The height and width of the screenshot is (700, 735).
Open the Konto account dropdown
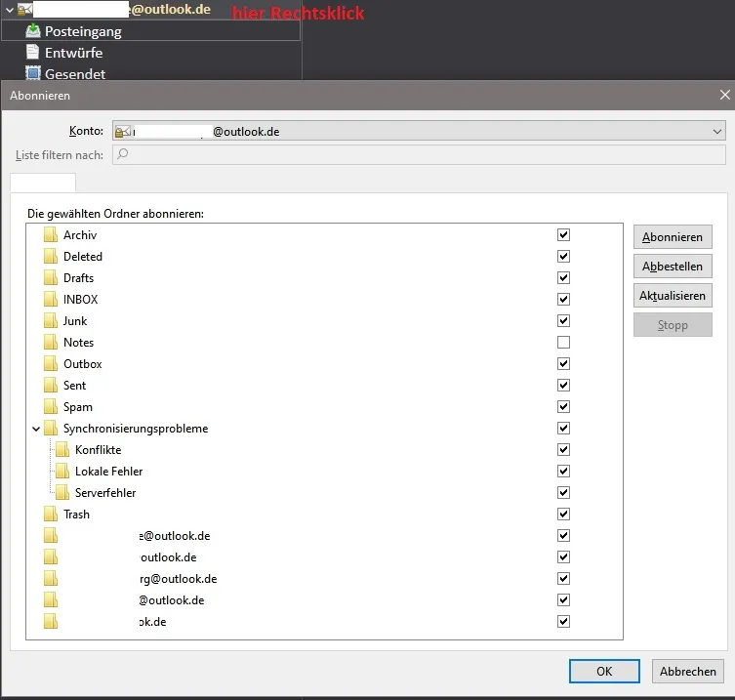(x=419, y=131)
